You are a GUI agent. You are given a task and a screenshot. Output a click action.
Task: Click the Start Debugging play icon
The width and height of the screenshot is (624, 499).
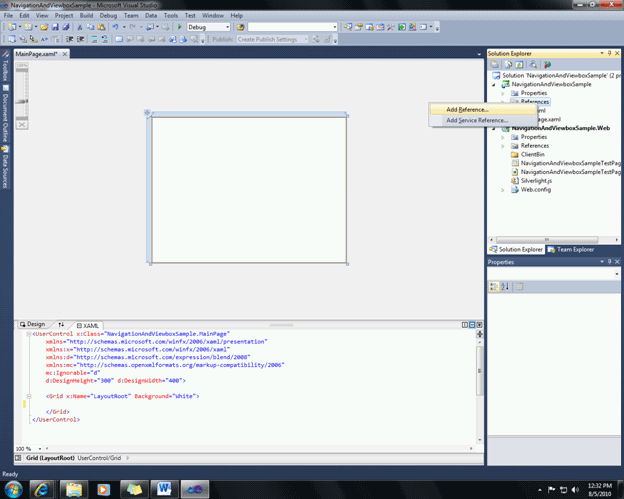tap(179, 27)
